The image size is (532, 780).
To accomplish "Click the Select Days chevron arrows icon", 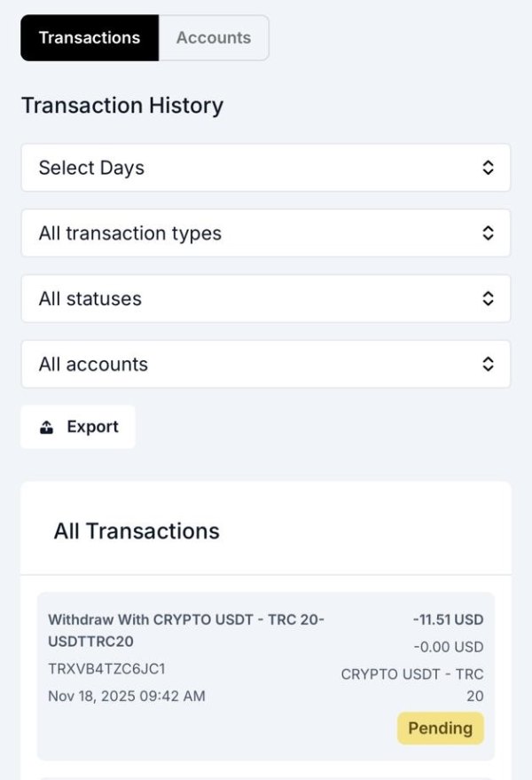I will [488, 168].
